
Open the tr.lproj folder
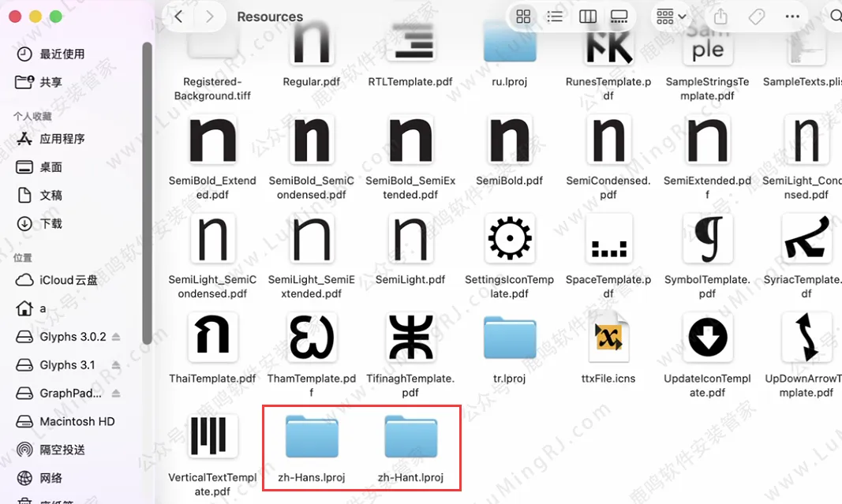[x=509, y=338]
